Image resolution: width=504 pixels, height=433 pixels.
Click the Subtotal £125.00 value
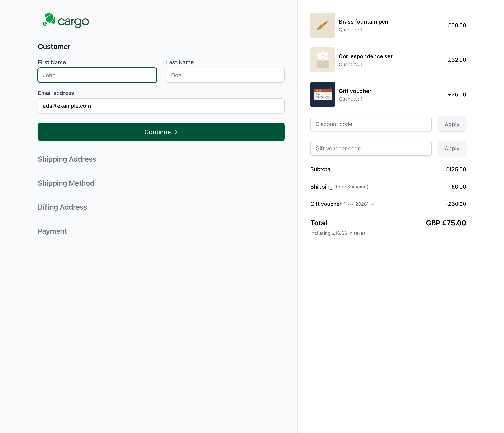pyautogui.click(x=456, y=169)
